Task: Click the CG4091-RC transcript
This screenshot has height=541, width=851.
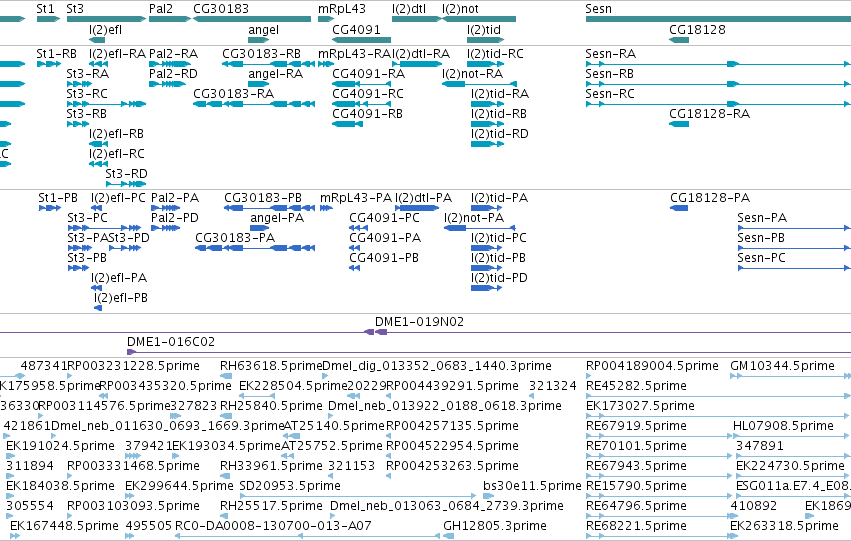Action: (361, 104)
